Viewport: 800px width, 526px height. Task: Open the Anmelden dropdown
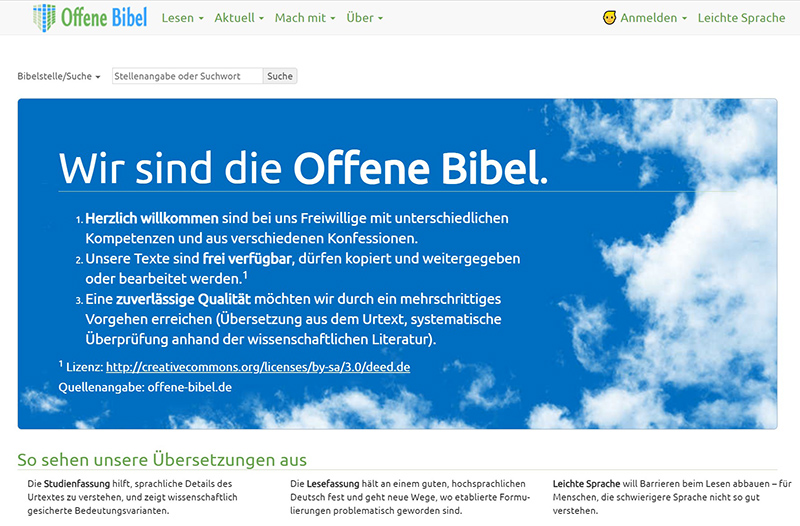653,18
